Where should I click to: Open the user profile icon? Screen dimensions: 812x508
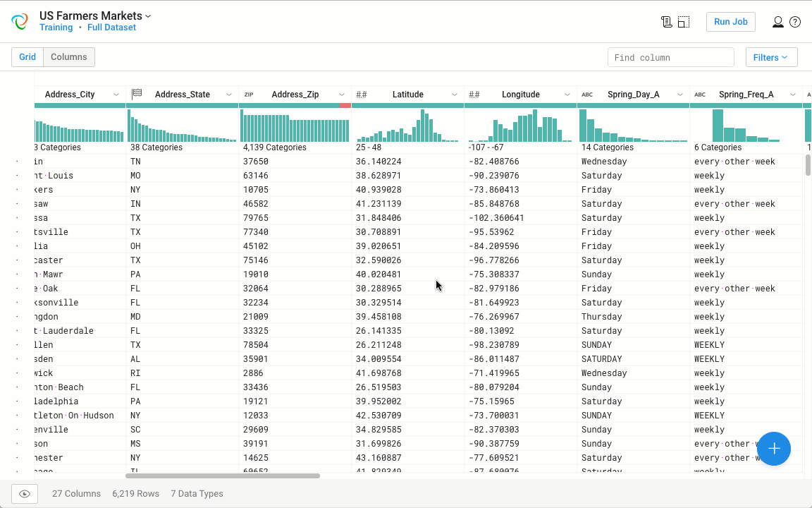[x=778, y=22]
